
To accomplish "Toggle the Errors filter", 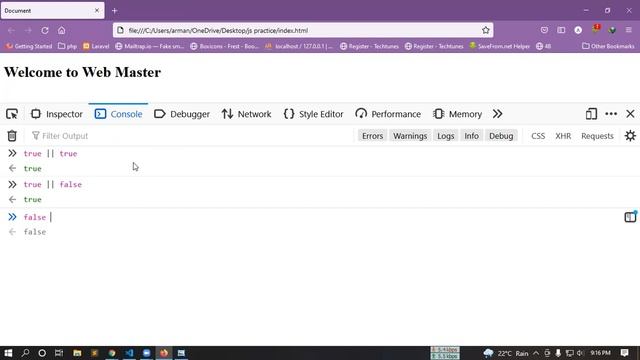I will click(372, 136).
